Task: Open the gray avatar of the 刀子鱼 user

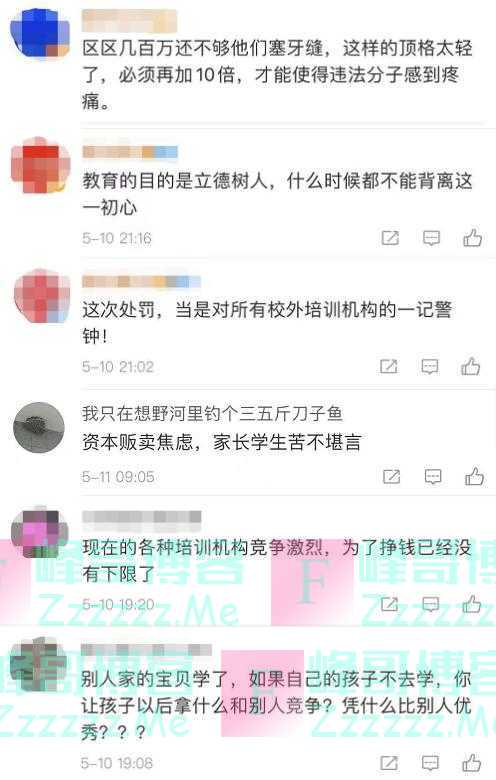Action: pyautogui.click(x=39, y=427)
